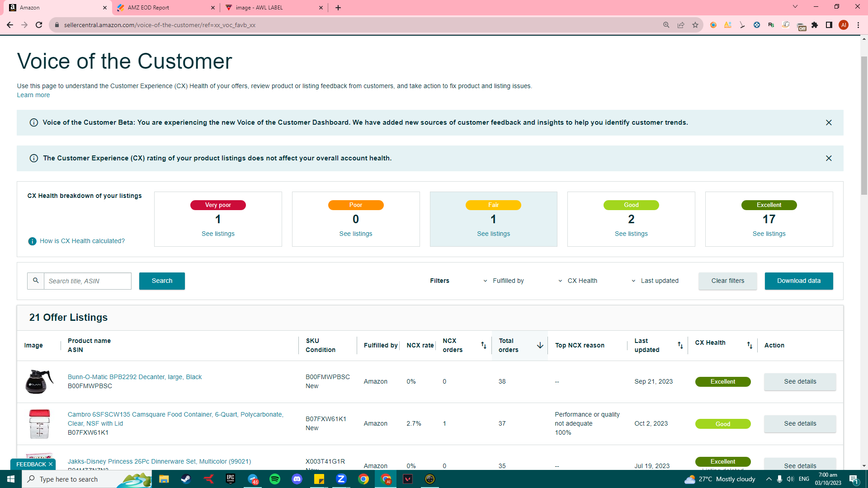868x488 pixels.
Task: Click Download data
Action: pos(799,281)
